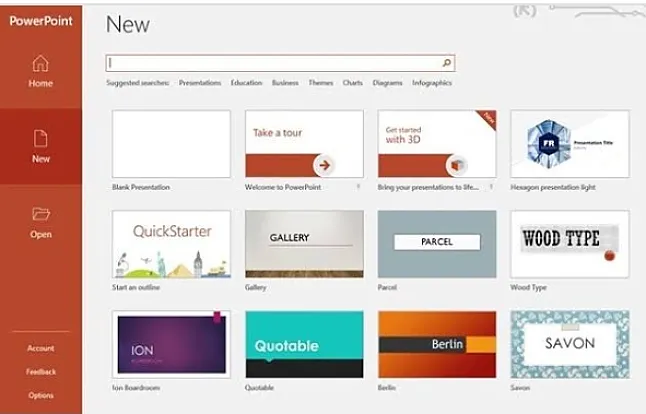This screenshot has width=646, height=414.
Task: Click the Open folder icon
Action: [41, 214]
